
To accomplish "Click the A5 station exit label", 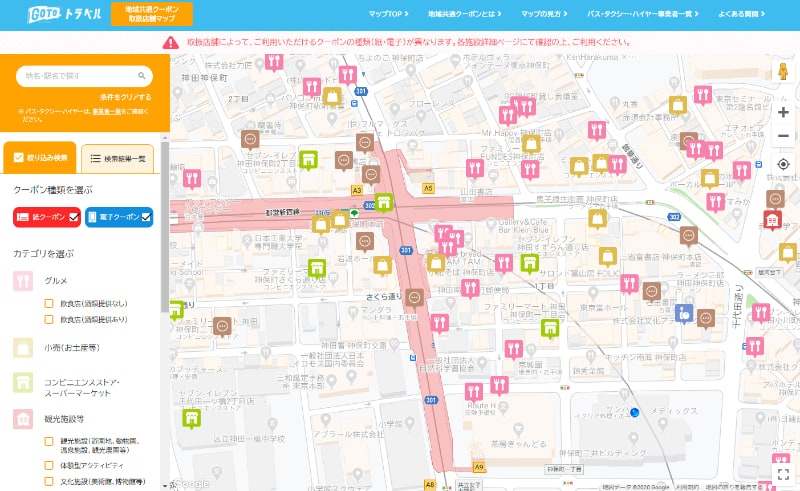I will (x=428, y=188).
